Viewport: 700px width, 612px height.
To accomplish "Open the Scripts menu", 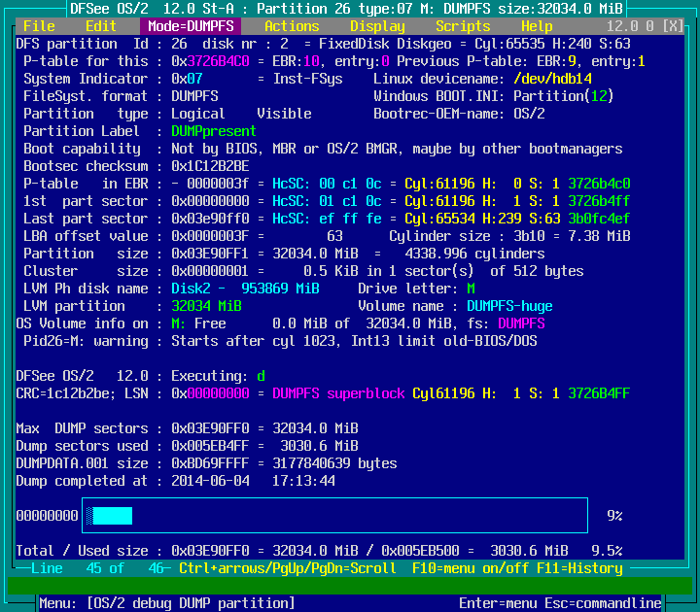I will [463, 26].
